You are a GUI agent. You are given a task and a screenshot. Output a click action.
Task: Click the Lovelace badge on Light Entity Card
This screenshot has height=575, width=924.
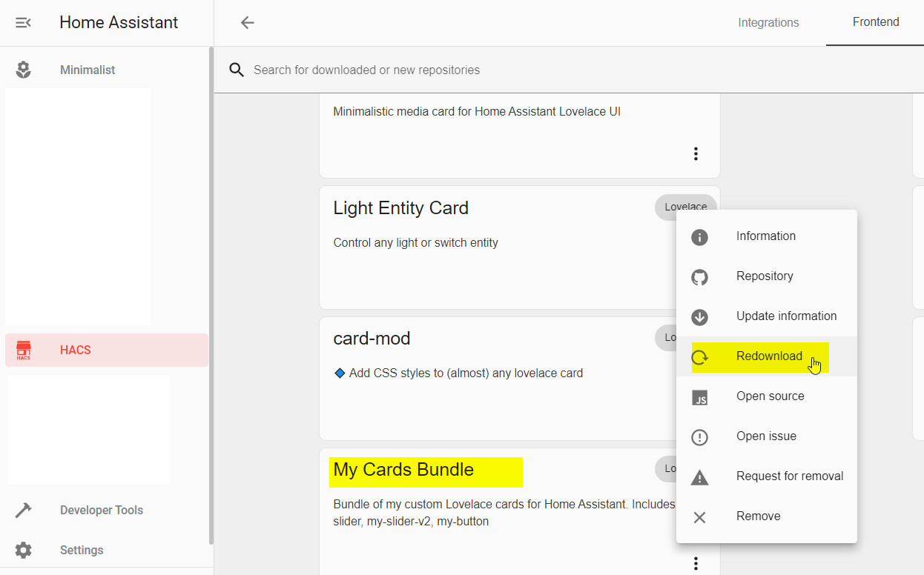click(686, 207)
